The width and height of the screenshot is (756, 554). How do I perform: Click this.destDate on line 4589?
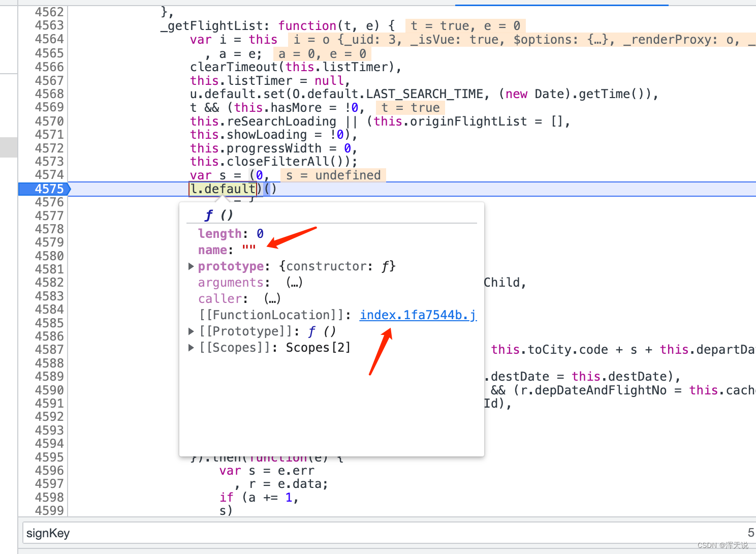[x=619, y=377]
